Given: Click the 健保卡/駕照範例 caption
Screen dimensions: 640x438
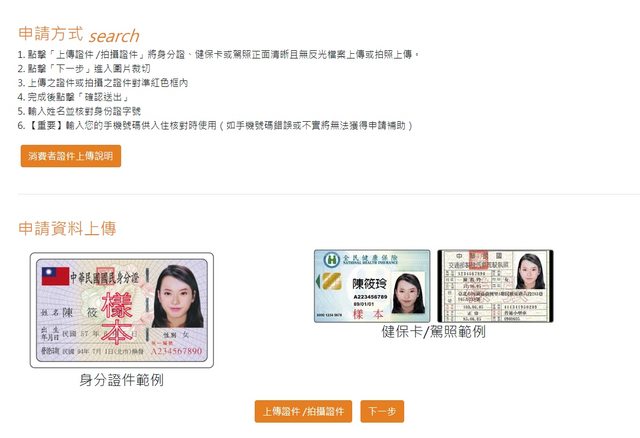Looking at the screenshot, I should click(x=433, y=331).
